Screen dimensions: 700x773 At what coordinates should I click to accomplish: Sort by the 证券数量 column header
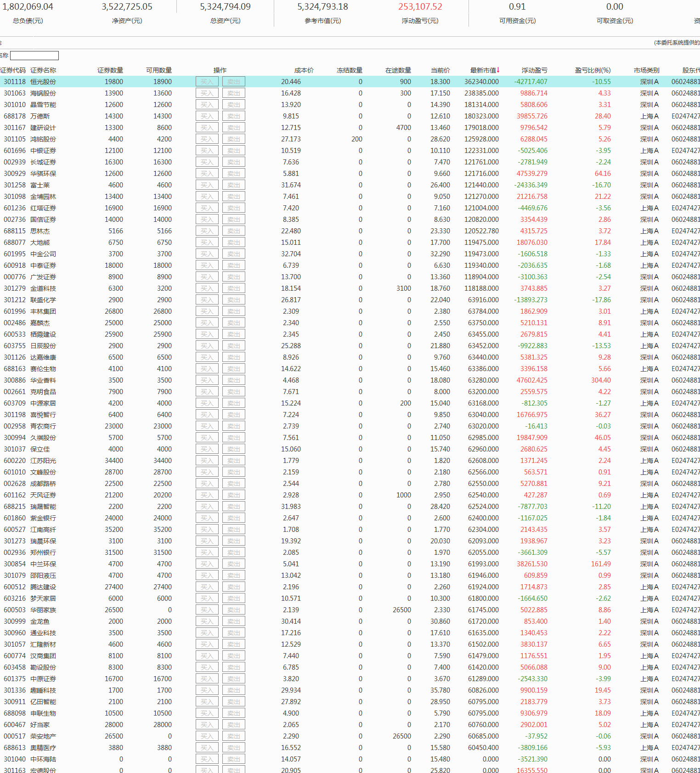tap(110, 70)
